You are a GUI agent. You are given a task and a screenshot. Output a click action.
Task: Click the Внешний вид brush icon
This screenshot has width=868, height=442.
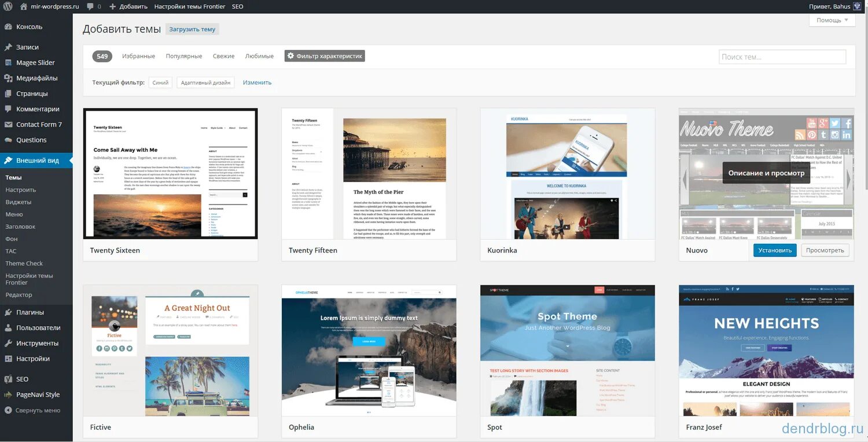tap(8, 160)
